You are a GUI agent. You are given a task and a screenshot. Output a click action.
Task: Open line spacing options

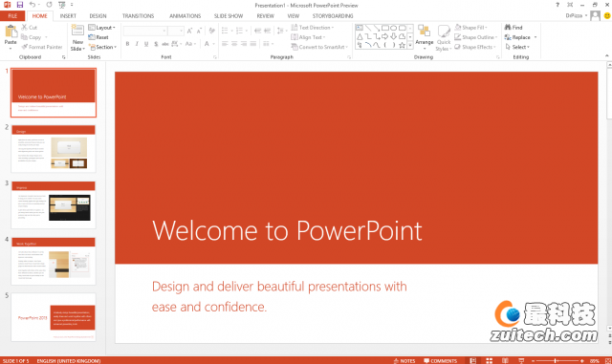281,31
